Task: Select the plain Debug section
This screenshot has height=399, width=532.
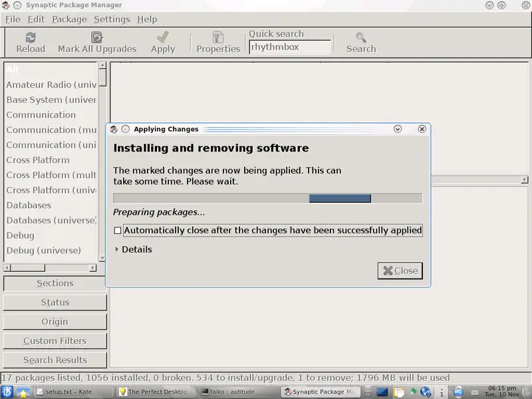Action: (x=51, y=235)
